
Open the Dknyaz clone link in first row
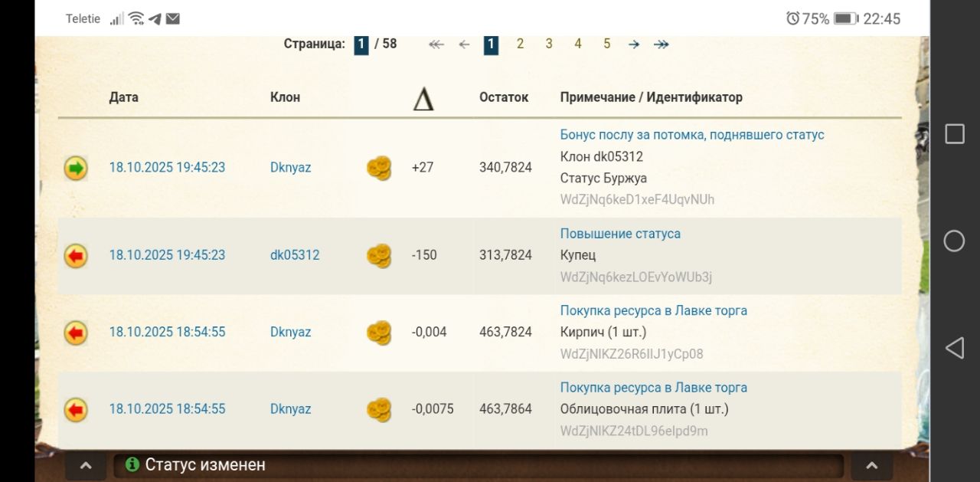point(290,168)
